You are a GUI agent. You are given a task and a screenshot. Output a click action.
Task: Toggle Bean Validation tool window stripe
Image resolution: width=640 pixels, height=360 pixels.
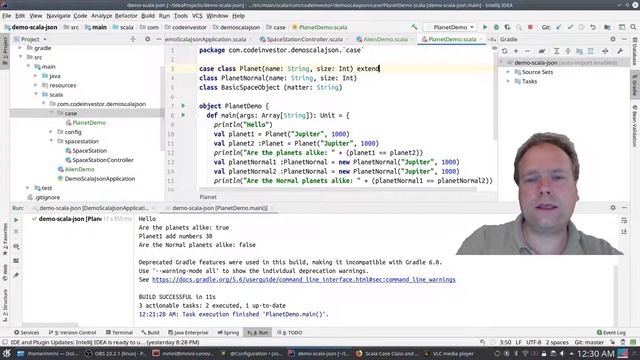click(635, 125)
